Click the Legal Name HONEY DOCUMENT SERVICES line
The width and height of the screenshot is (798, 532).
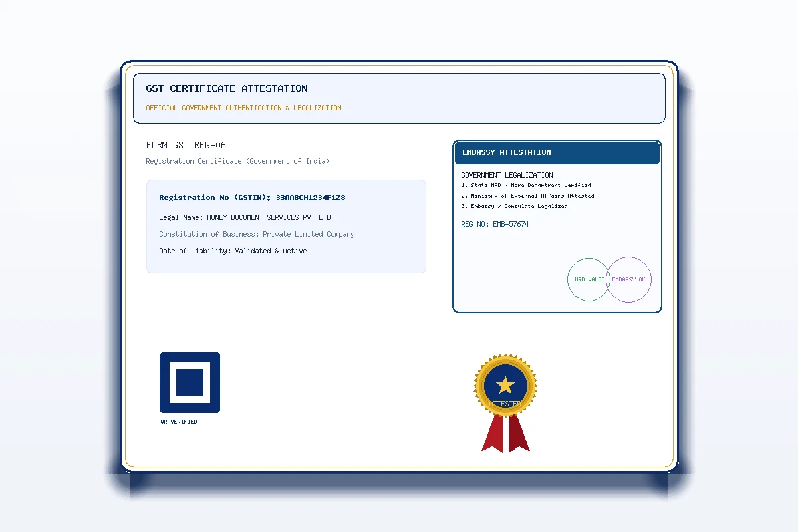[245, 217]
